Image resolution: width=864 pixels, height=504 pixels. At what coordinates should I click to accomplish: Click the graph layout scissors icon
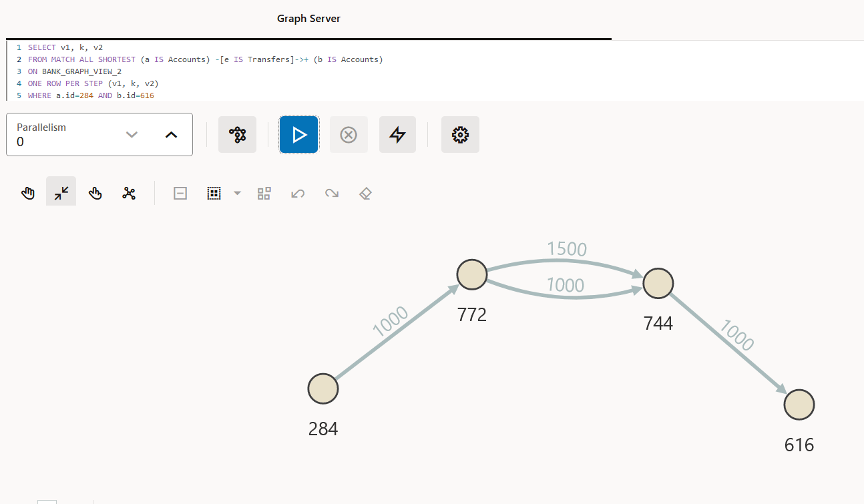pos(129,193)
